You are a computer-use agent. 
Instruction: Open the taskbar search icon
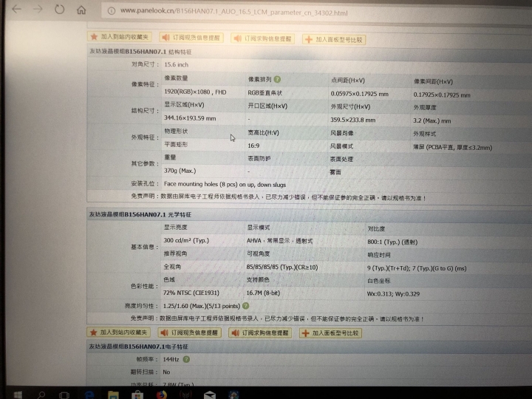click(x=41, y=395)
